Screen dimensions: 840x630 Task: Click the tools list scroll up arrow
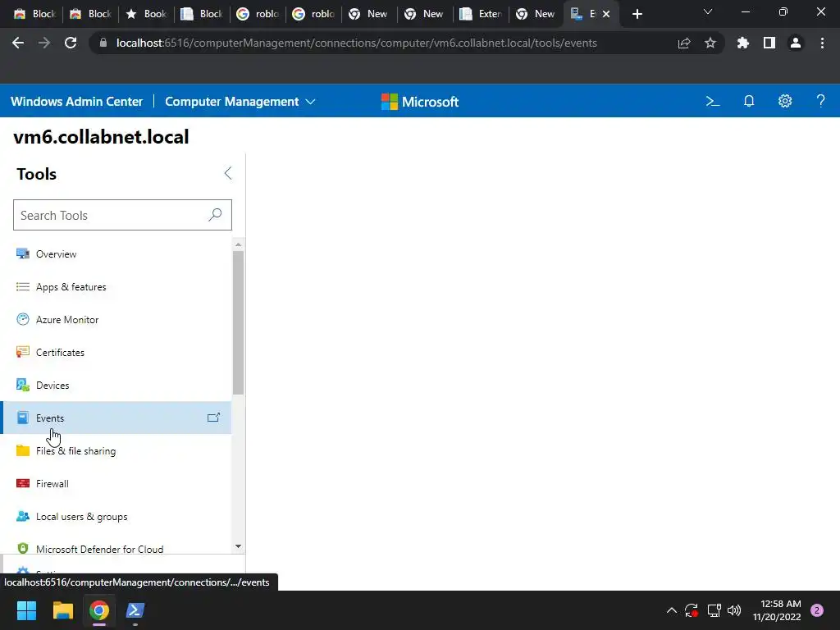[x=239, y=244]
